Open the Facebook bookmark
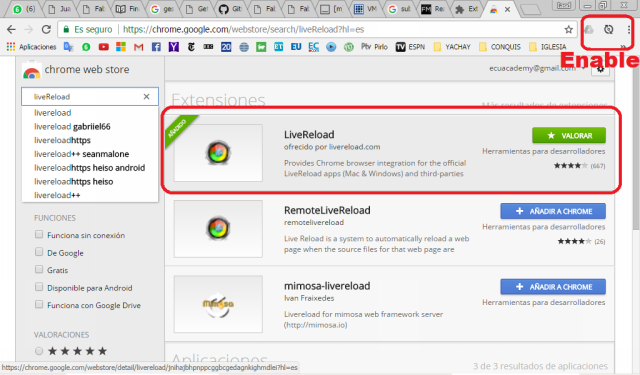Screen dimensions: 640x375 (x=156, y=47)
